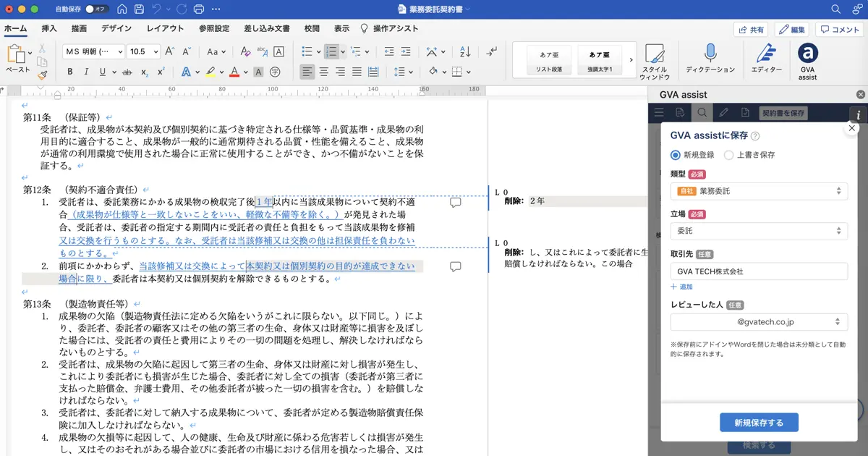Toggle subscript formatting
868x456 pixels.
(x=145, y=72)
